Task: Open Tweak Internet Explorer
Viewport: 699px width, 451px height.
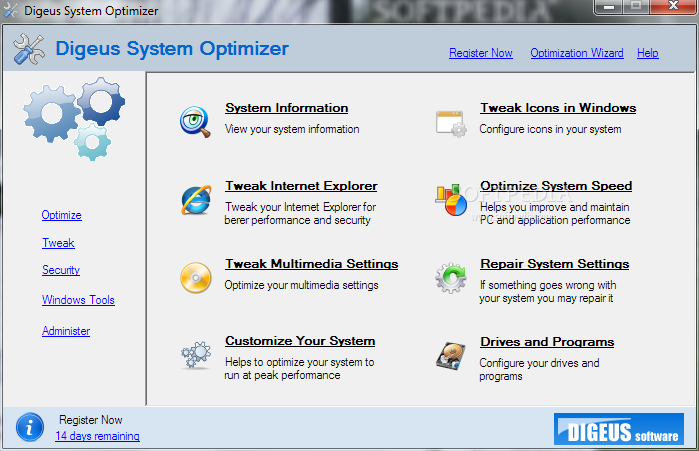Action: point(301,186)
